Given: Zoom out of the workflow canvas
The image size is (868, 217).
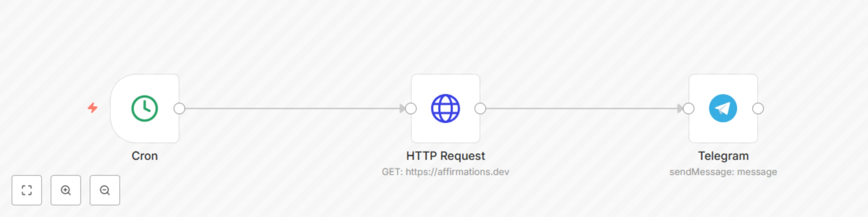Looking at the screenshot, I should click(x=105, y=190).
